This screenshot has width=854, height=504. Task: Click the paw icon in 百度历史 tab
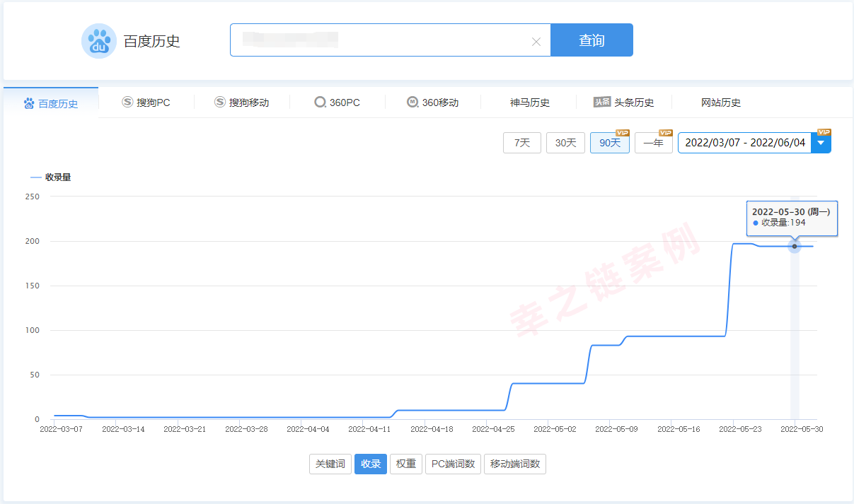coord(29,104)
